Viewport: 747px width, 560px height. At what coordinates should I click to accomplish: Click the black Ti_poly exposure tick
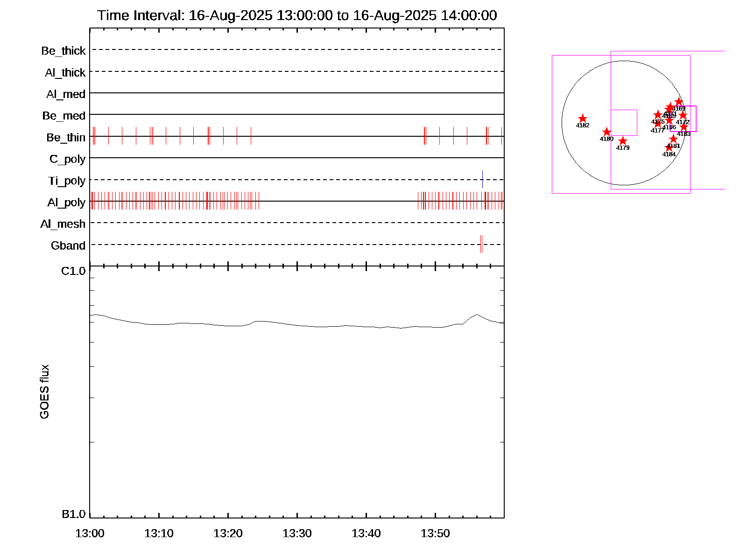[482, 179]
